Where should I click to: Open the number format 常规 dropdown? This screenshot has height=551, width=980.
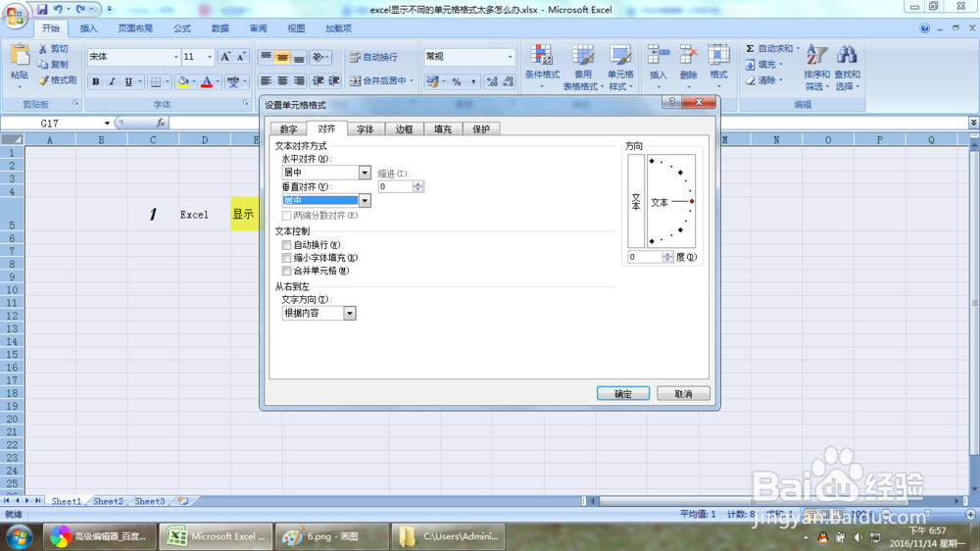[510, 57]
